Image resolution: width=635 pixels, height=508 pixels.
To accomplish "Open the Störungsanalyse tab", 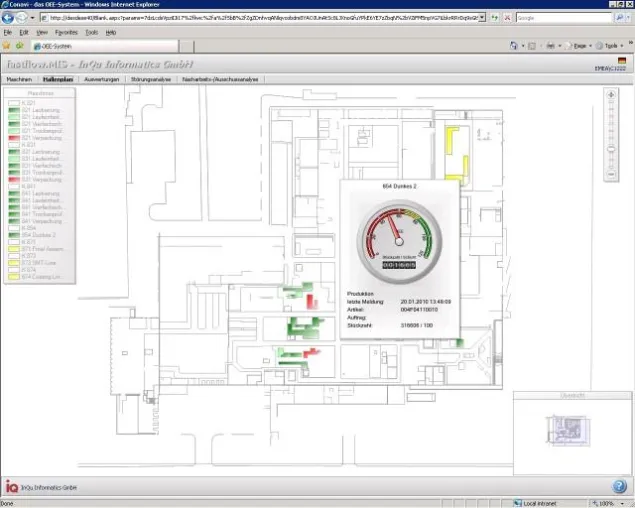I will (151, 79).
